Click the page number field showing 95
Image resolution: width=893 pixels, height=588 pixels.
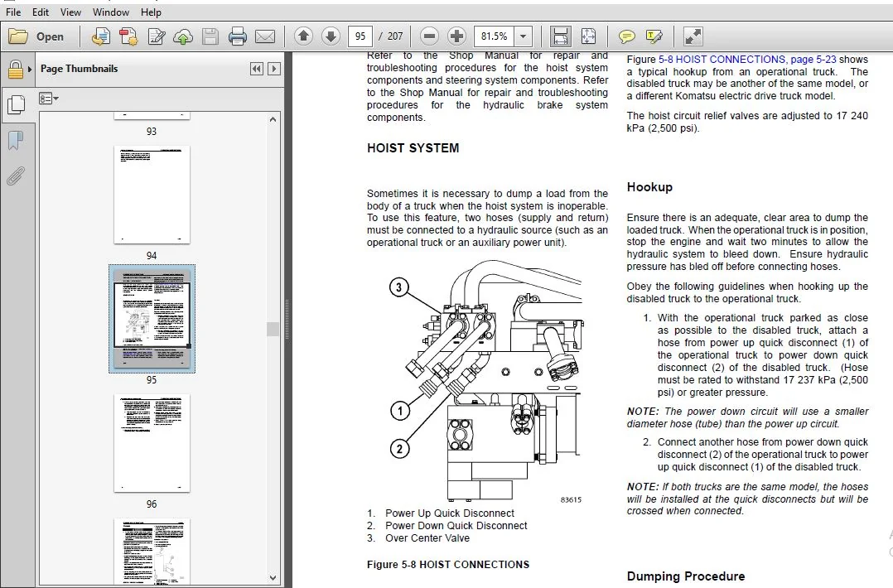tap(360, 36)
